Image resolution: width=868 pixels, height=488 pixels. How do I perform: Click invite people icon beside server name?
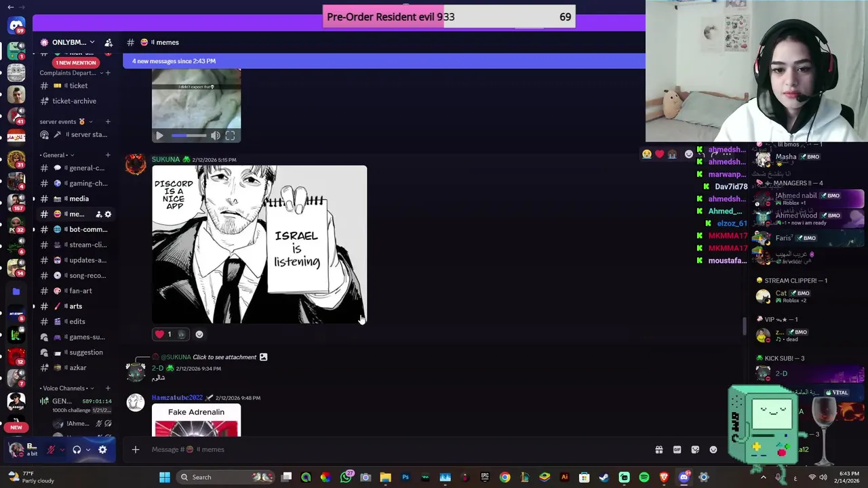[108, 42]
